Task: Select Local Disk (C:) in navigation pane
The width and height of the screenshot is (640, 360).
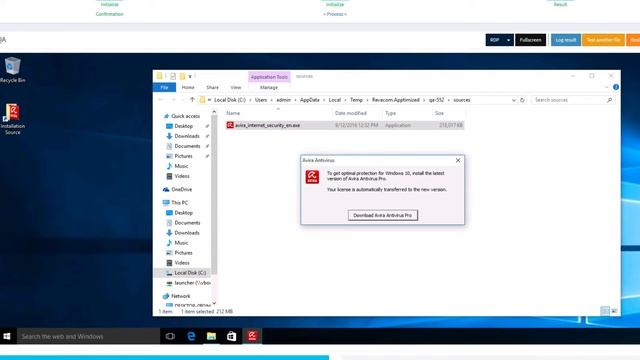Action: (183, 273)
